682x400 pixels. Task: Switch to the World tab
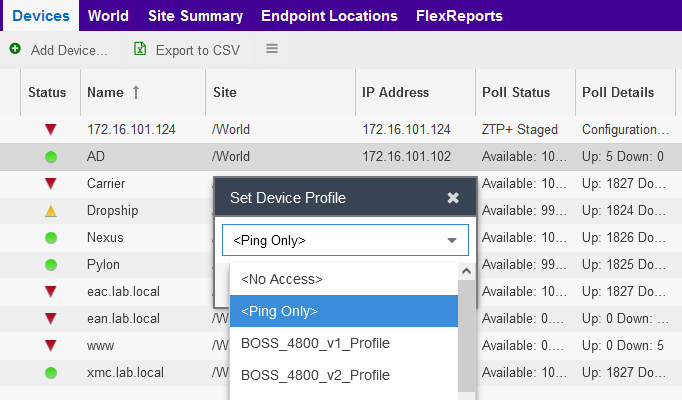[108, 16]
